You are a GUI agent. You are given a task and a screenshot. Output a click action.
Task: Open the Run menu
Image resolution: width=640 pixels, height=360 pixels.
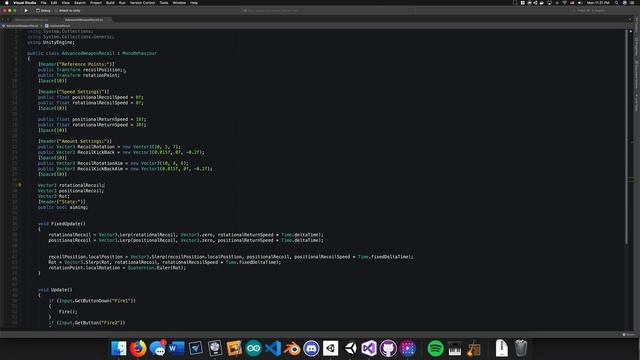[122, 2]
